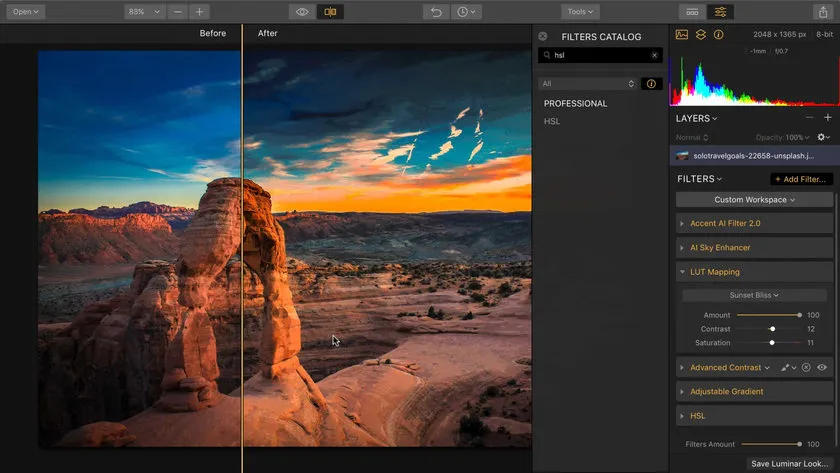Click the layers stack icon above histogram
The width and height of the screenshot is (840, 473).
701,34
